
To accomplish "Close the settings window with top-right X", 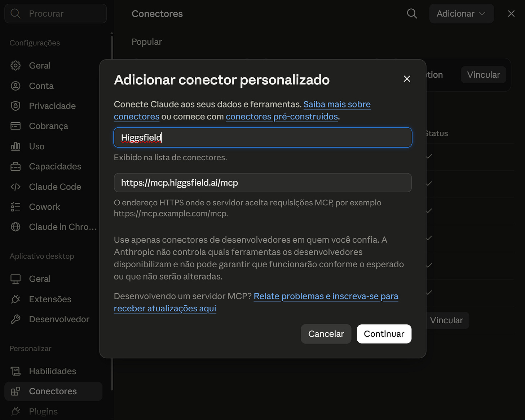I will coord(511,14).
